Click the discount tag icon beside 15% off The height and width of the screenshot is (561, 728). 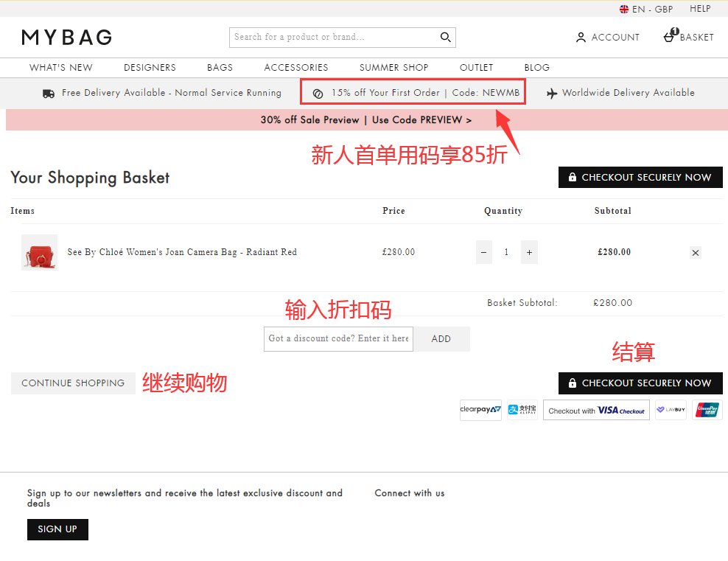(x=318, y=94)
